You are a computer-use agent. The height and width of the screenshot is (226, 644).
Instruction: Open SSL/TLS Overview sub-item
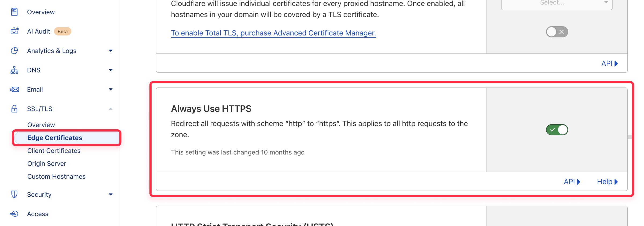pos(41,125)
